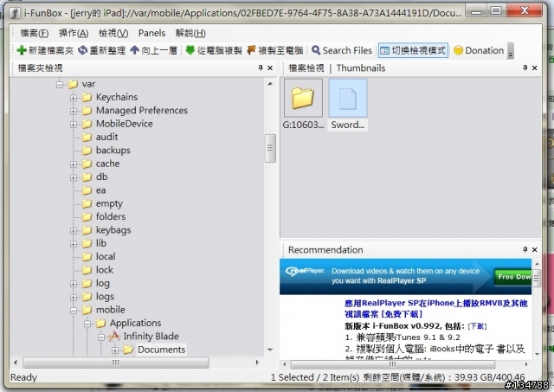Click the [下載] link after v0.992

click(477, 326)
